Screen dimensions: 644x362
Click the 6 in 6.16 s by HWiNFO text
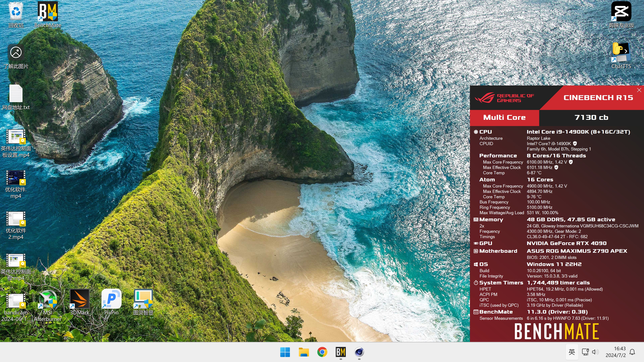coord(568,318)
